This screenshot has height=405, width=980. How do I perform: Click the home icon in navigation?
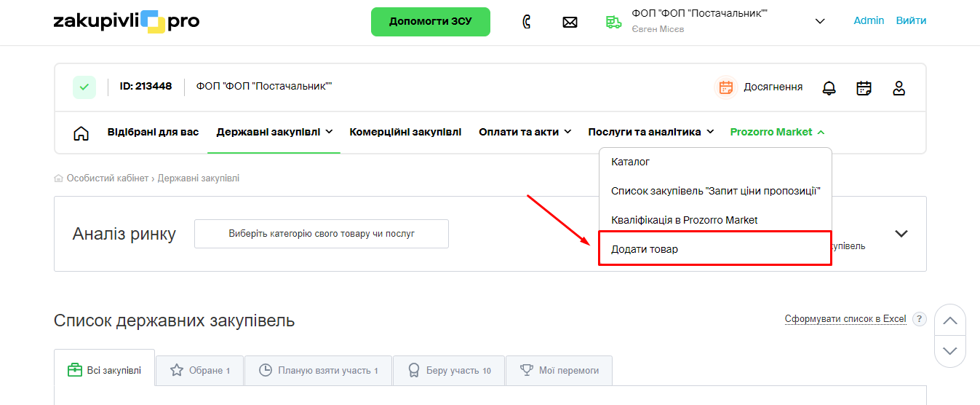click(x=81, y=133)
